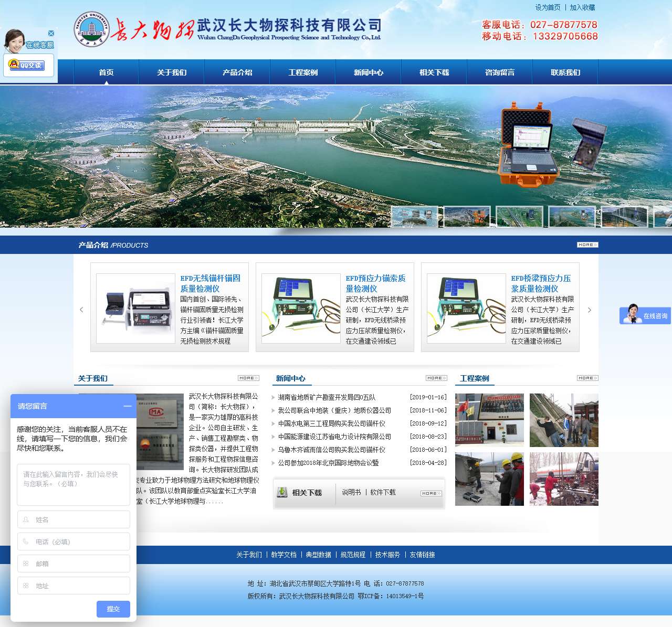Open the 新闻中心 navigation tab
Viewport: 672px width, 627px height.
tap(369, 72)
